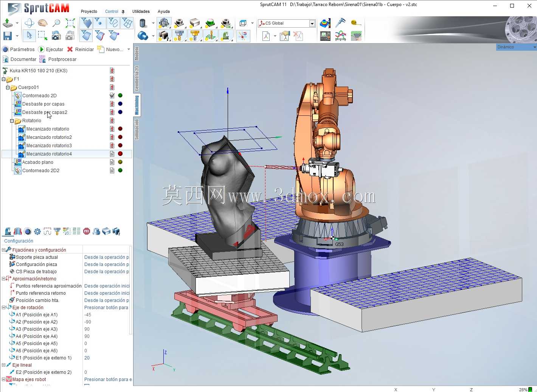This screenshot has height=392, width=537.
Task: Switch to the Modelo vertical tab
Action: tap(137, 53)
